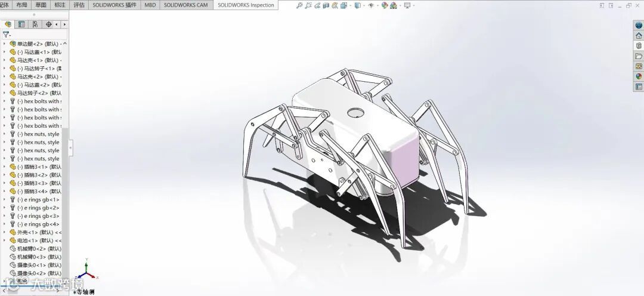Open the 标注 ribbon tab

tap(60, 5)
